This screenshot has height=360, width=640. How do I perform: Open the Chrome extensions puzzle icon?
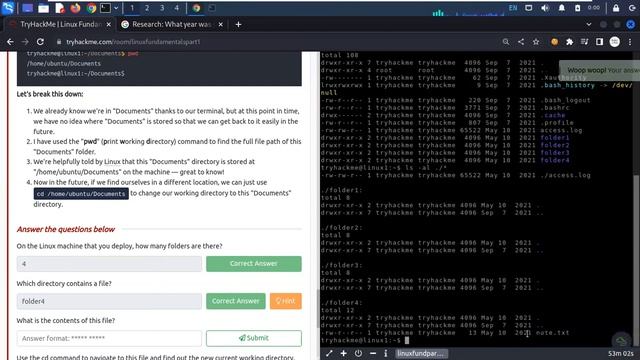[x=569, y=42]
